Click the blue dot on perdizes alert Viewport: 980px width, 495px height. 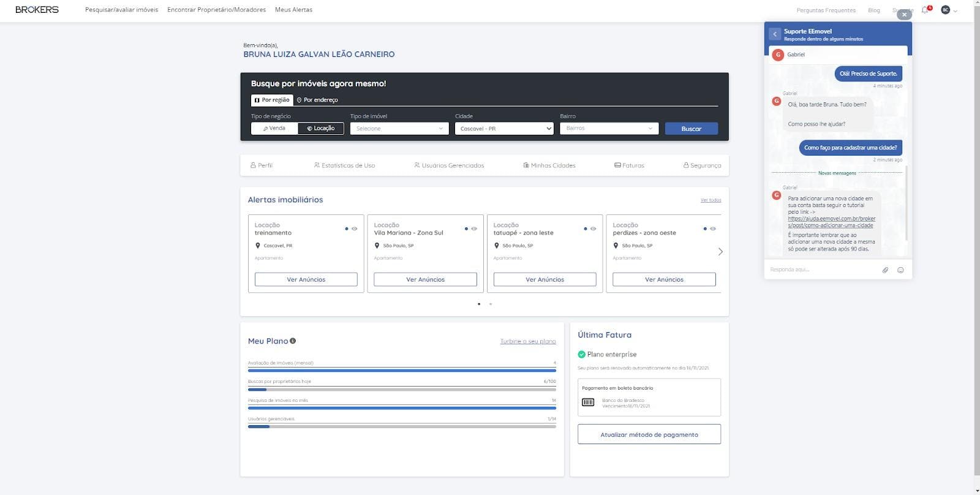point(705,229)
